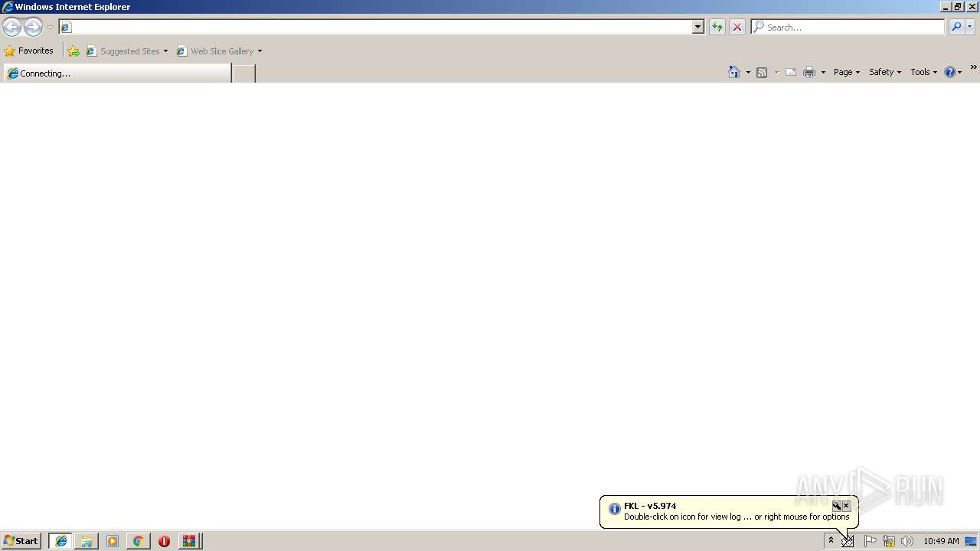Launch Google Chrome from the taskbar
The width and height of the screenshot is (980, 551).
coord(138,541)
